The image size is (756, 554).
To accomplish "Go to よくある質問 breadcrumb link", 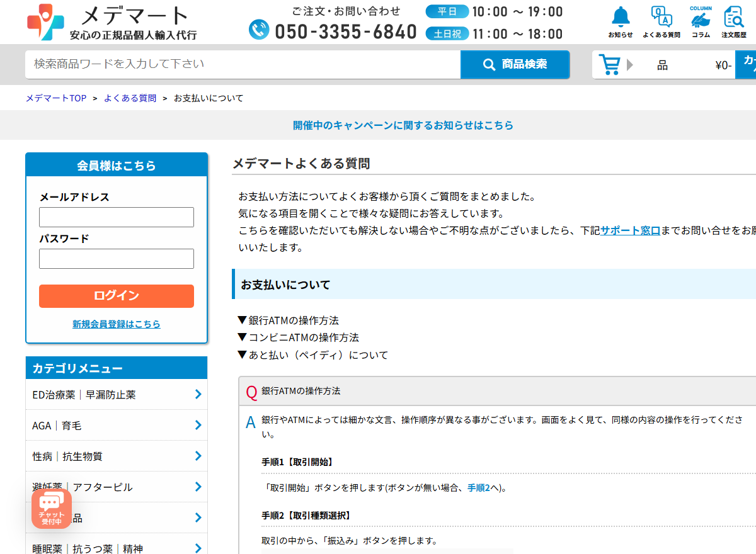I will pyautogui.click(x=130, y=98).
